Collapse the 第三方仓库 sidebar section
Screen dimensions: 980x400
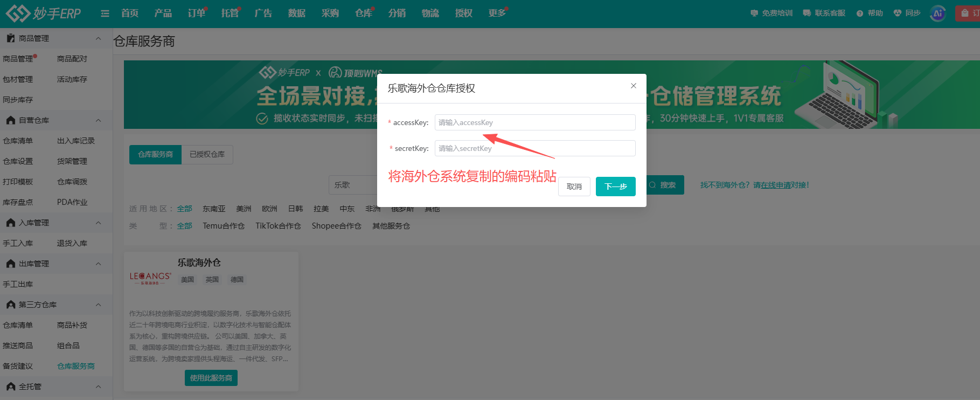(x=98, y=305)
